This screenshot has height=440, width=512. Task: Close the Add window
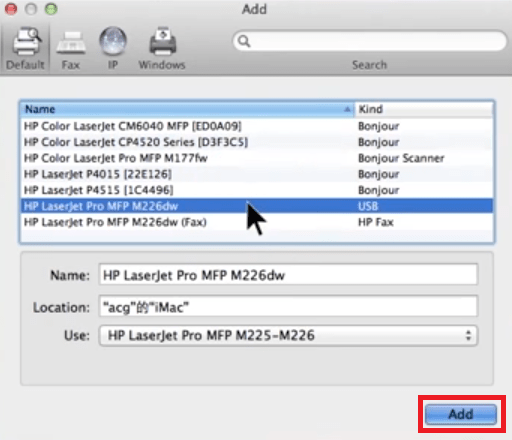11,9
